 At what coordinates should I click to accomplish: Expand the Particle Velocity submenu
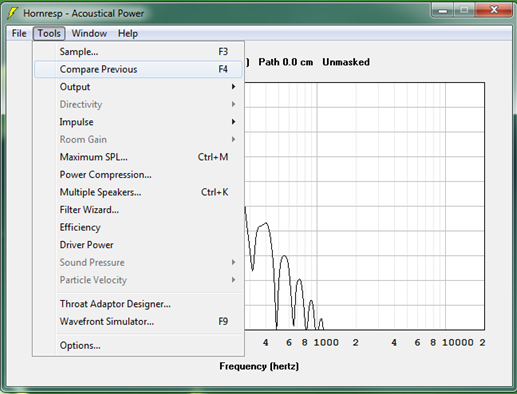pos(138,280)
